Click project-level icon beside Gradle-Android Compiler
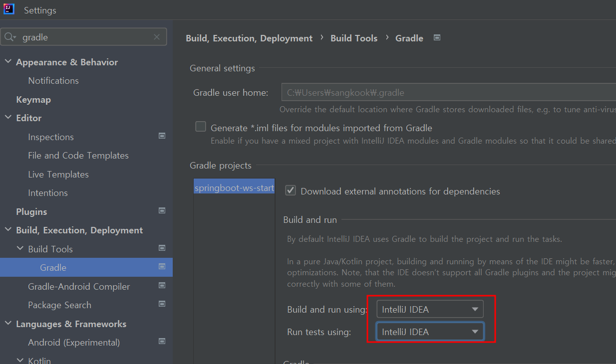 pos(162,285)
